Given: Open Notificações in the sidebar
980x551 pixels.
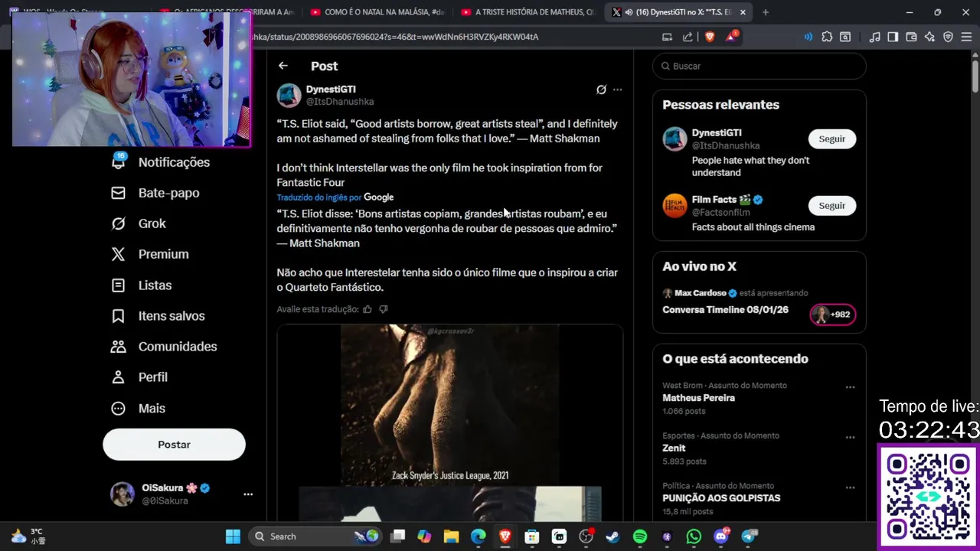Looking at the screenshot, I should point(161,162).
